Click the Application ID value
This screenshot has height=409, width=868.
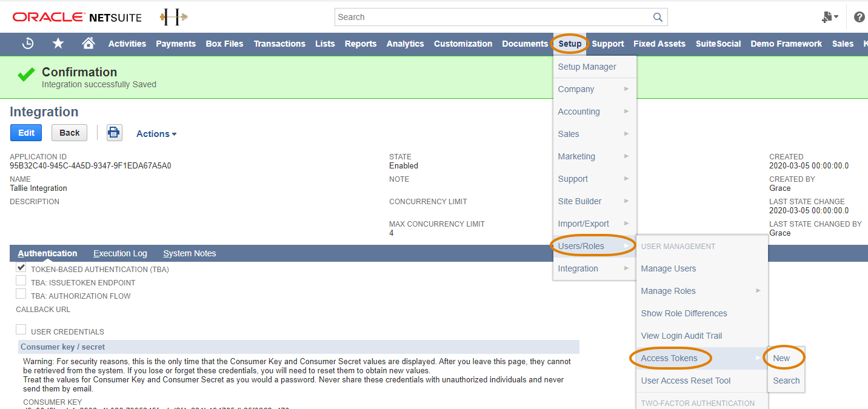coord(90,165)
